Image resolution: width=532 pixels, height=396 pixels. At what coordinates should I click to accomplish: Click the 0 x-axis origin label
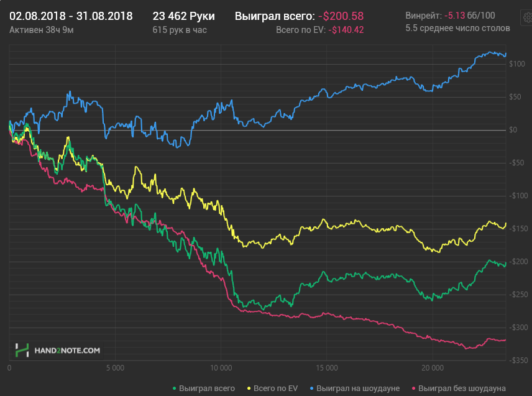pos(9,368)
